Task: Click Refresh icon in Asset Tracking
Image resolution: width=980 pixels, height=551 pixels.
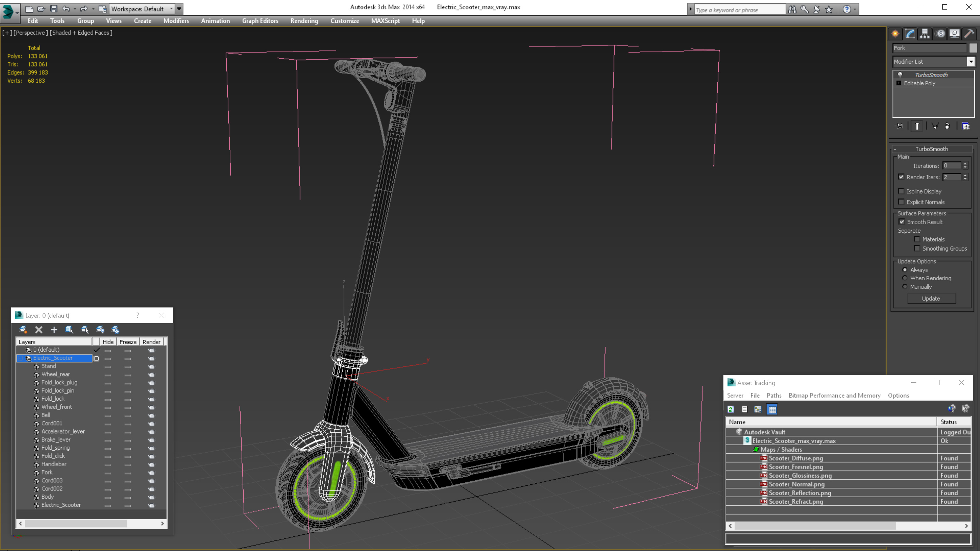Action: [731, 409]
